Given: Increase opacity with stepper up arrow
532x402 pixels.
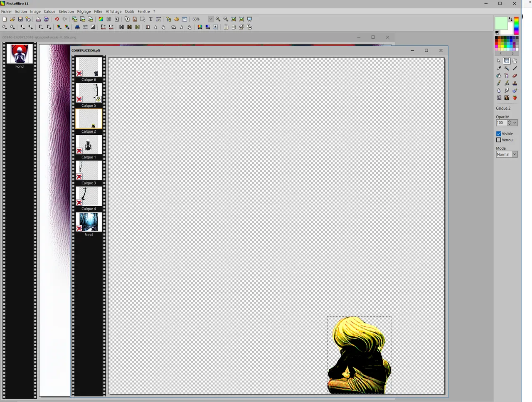Looking at the screenshot, I should [509, 121].
